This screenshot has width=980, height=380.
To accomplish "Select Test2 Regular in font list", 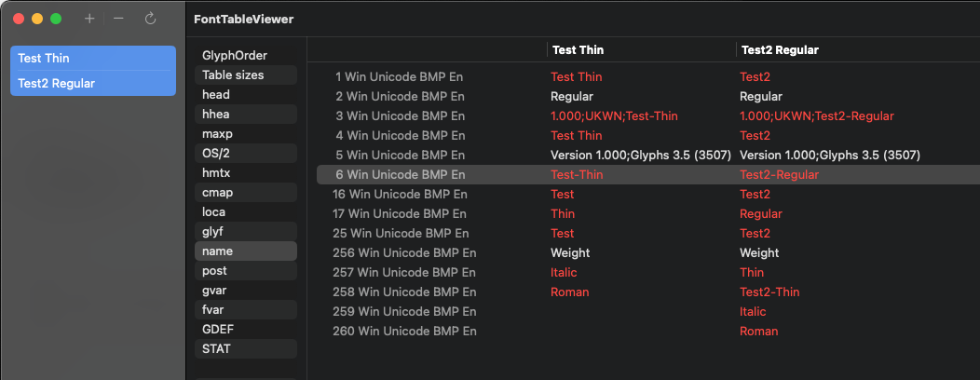I will (92, 83).
